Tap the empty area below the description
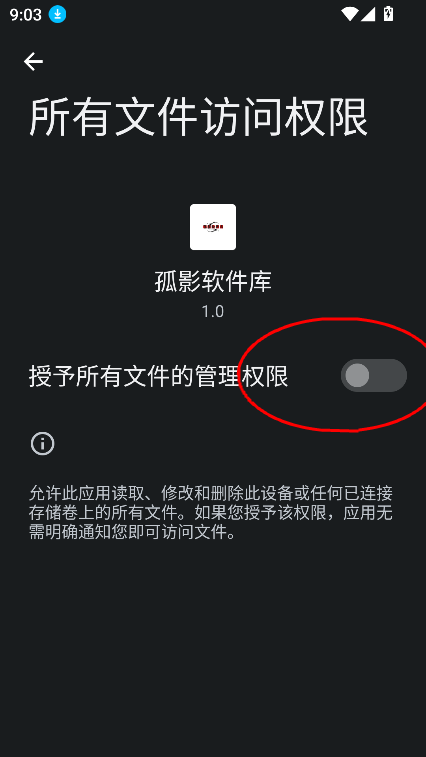426x757 pixels. tap(213, 647)
